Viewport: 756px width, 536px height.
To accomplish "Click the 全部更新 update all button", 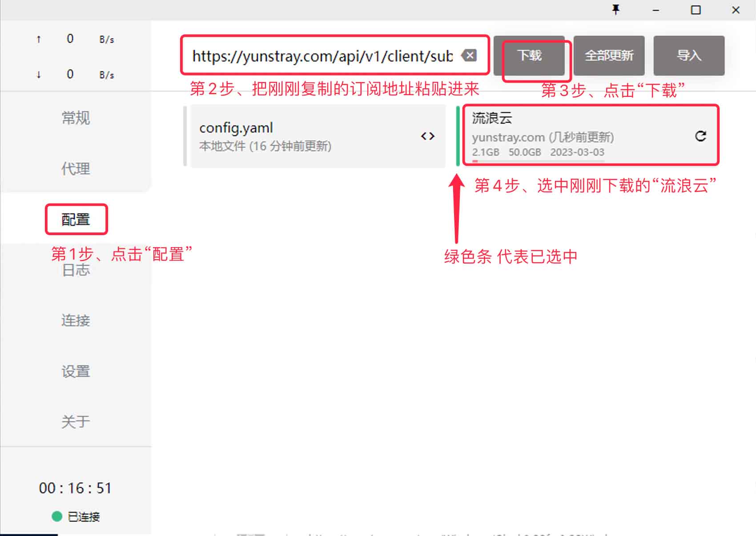I will [x=609, y=56].
